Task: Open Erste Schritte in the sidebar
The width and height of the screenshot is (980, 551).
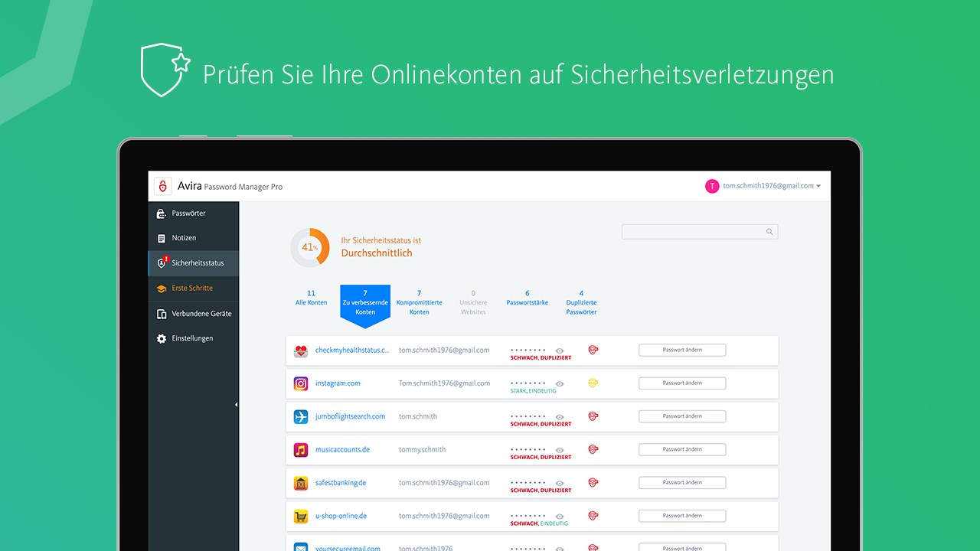Action: (194, 289)
